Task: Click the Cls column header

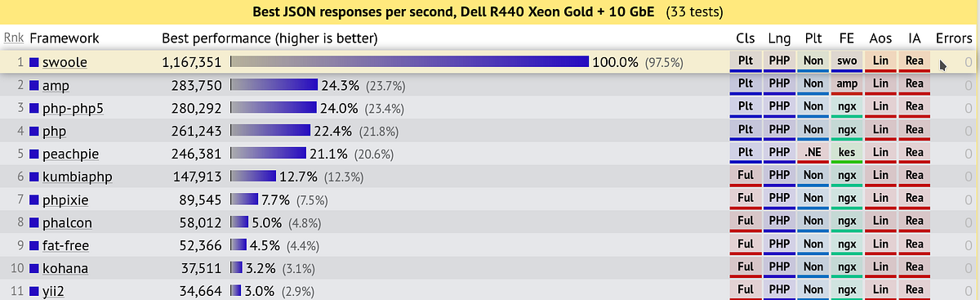Action: [x=746, y=38]
